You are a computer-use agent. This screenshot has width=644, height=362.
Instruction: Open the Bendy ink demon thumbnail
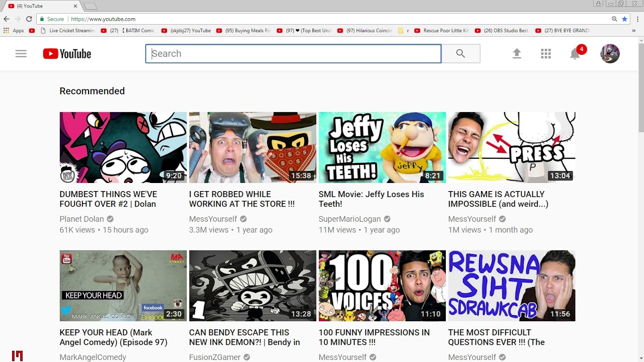click(253, 286)
